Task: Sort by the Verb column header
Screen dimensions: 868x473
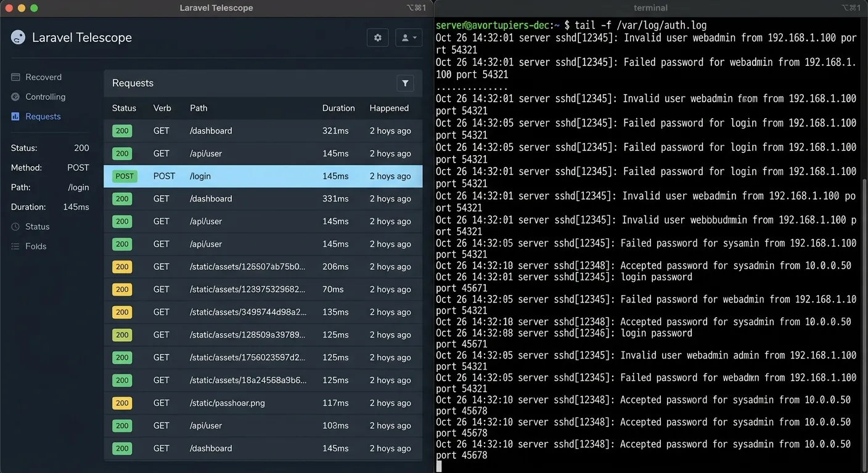Action: [162, 108]
